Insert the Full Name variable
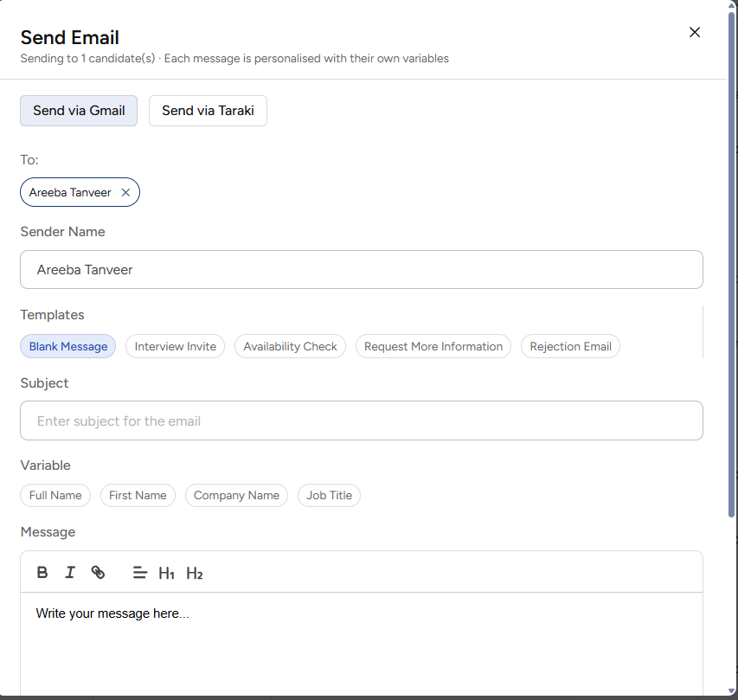 tap(55, 495)
